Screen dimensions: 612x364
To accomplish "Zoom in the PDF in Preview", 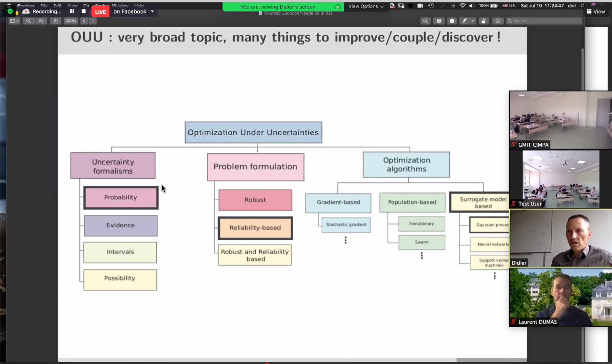I will coord(41,21).
